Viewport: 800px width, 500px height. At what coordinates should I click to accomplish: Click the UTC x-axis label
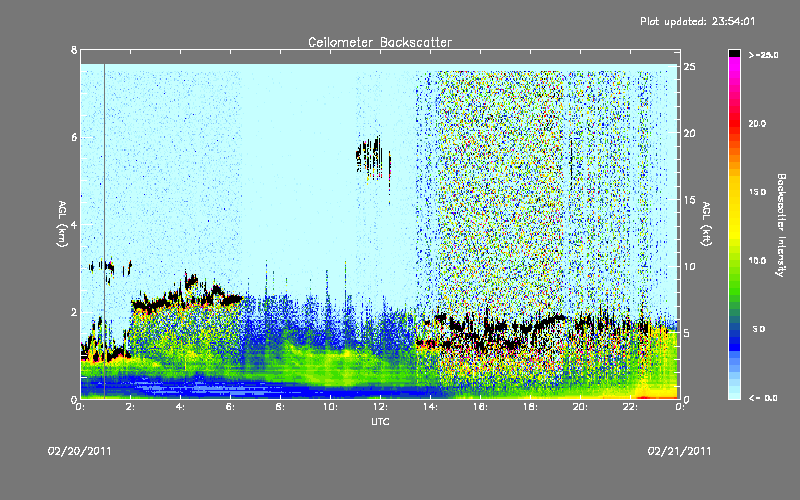click(x=380, y=421)
